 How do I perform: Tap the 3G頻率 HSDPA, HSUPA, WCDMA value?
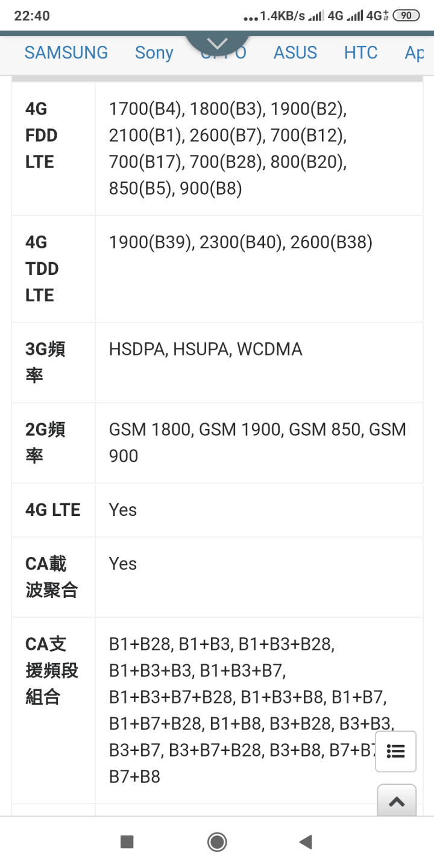click(x=206, y=349)
